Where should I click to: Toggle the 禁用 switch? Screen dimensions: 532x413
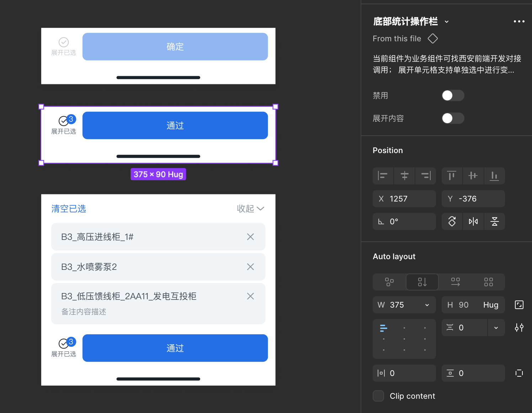(x=453, y=95)
